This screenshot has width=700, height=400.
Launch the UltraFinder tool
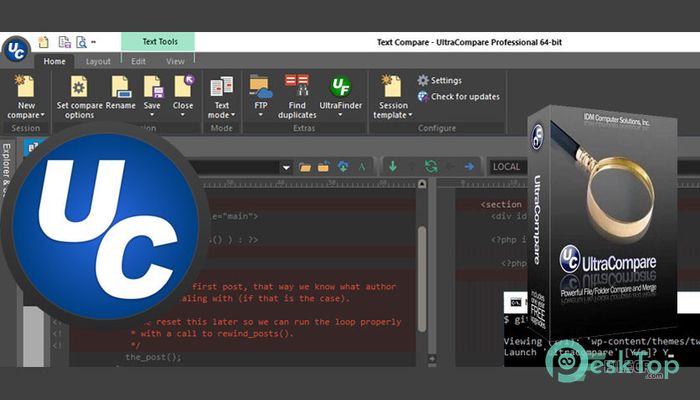pyautogui.click(x=340, y=87)
